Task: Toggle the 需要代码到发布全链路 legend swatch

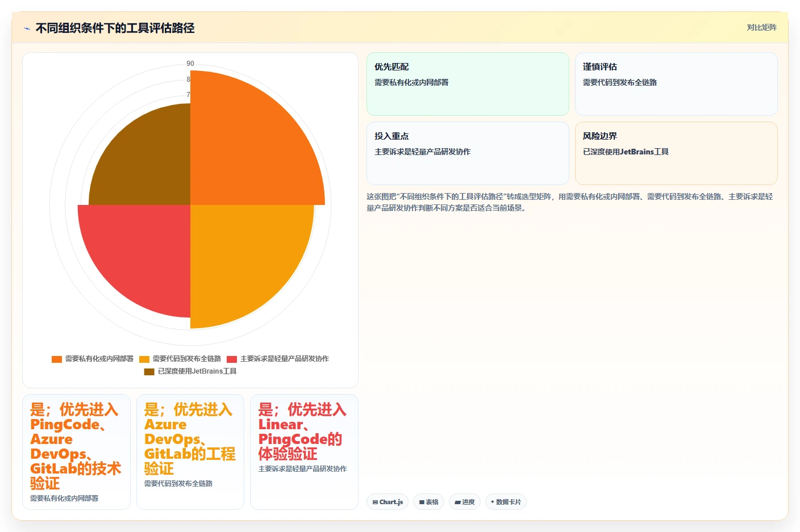Action: coord(144,359)
